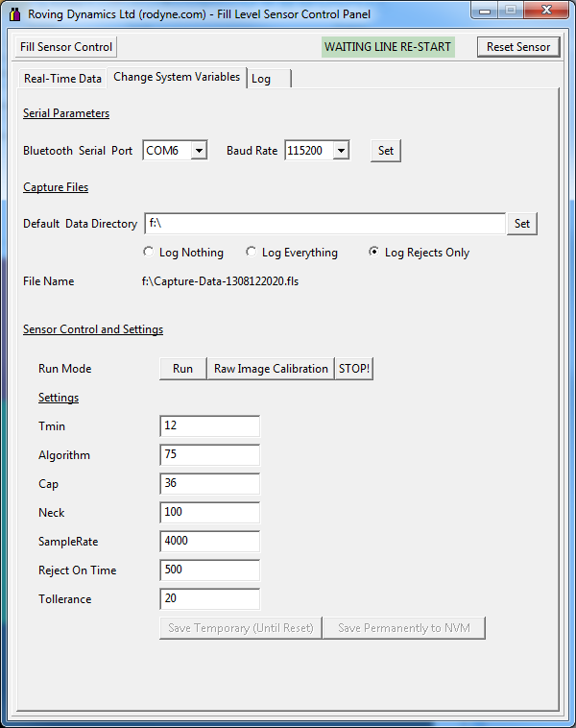Click the Serial Parameters heading
This screenshot has height=728, width=576.
click(66, 113)
